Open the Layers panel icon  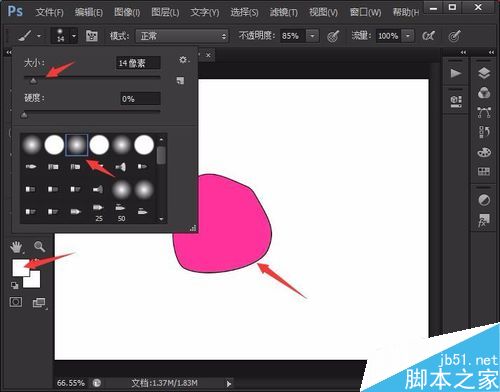click(484, 73)
